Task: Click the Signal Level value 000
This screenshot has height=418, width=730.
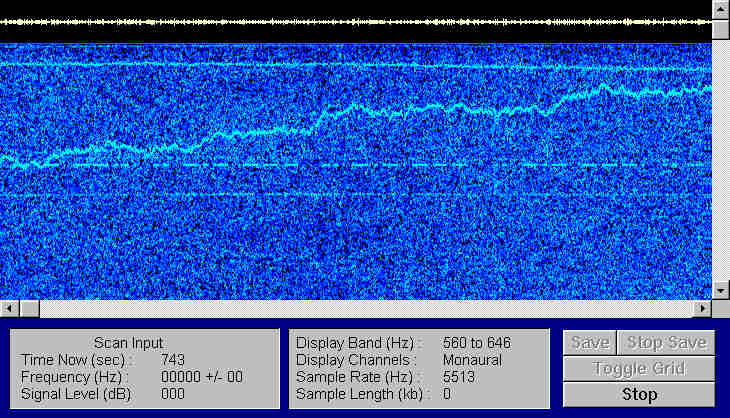Action: [173, 394]
